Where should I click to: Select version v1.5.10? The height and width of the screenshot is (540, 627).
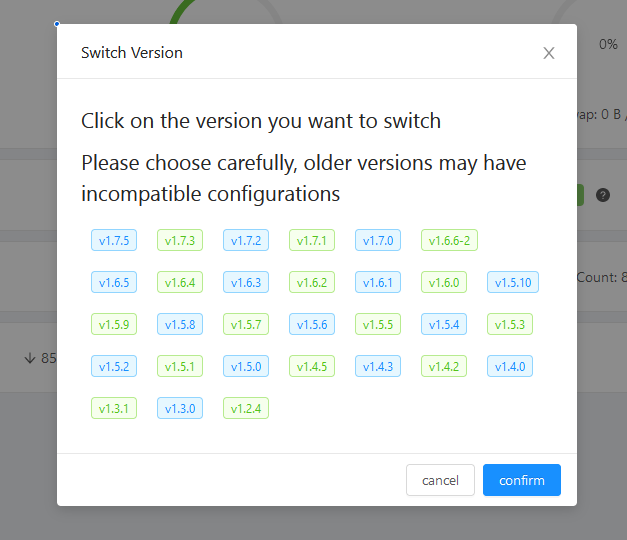[513, 282]
